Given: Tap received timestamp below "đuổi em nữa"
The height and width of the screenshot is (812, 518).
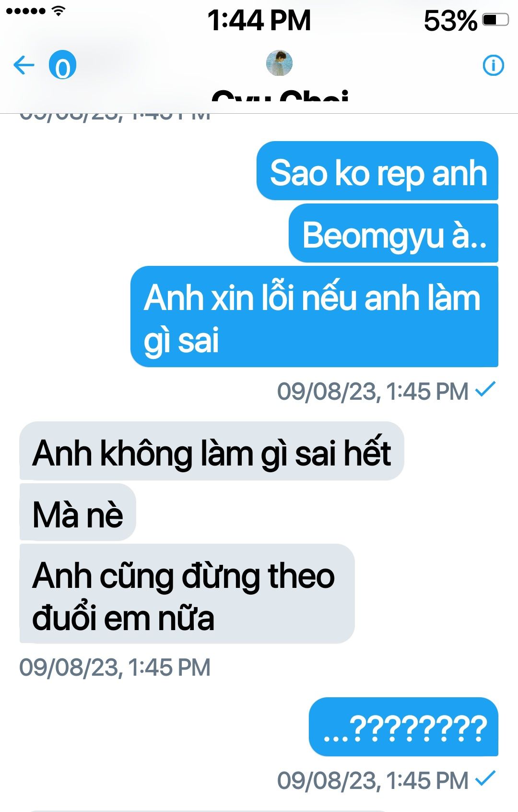Looking at the screenshot, I should 115,667.
